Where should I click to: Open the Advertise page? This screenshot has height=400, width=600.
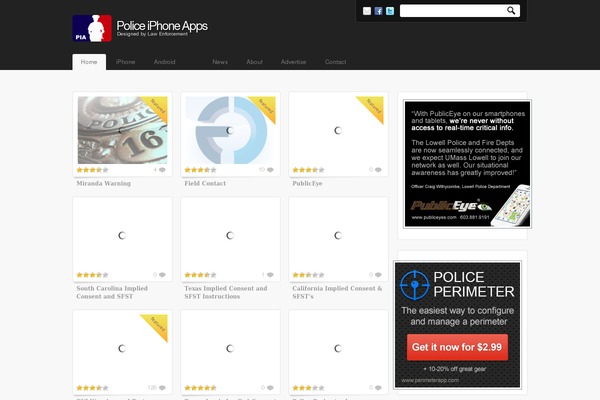(293, 62)
